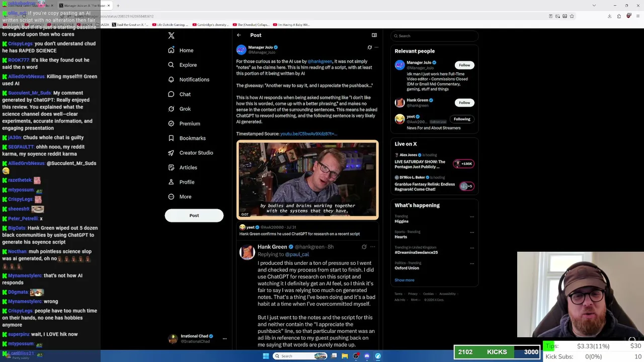The image size is (644, 362).
Task: Open the Articles icon
Action: point(171,167)
